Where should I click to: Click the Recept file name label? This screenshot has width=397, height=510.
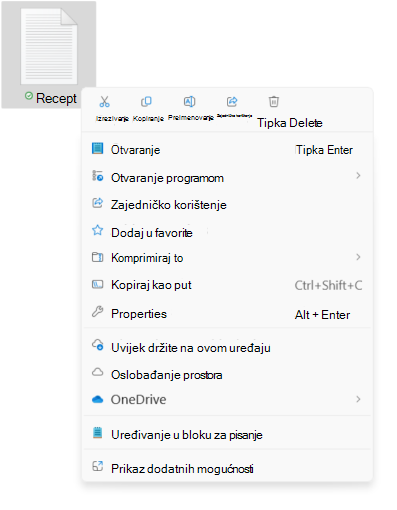tap(56, 98)
